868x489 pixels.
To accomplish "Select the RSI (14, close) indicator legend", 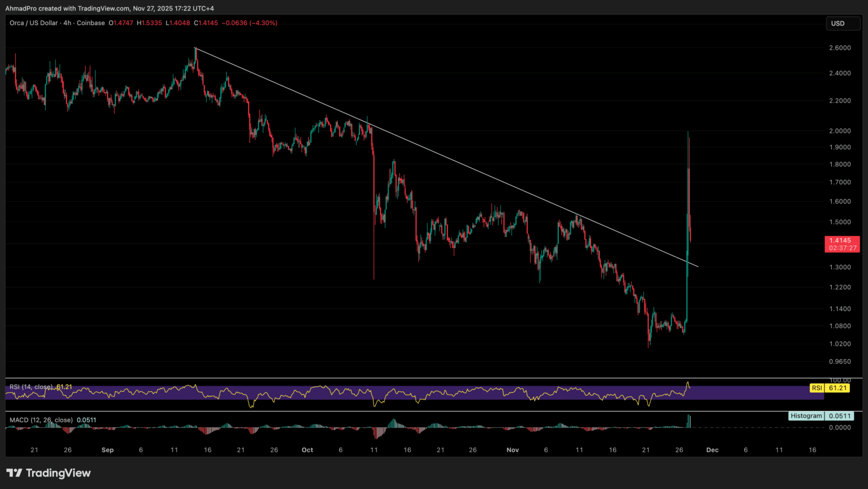I will pos(31,387).
